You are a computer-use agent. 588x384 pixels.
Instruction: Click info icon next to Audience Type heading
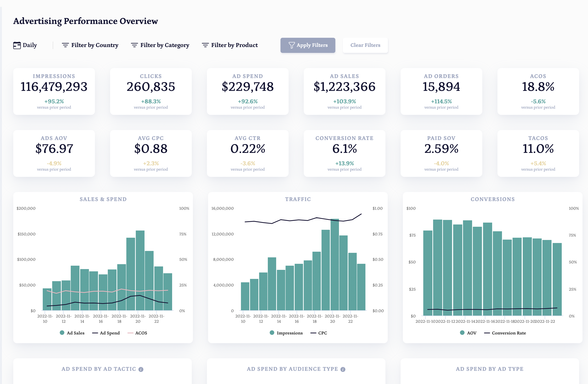pyautogui.click(x=343, y=370)
